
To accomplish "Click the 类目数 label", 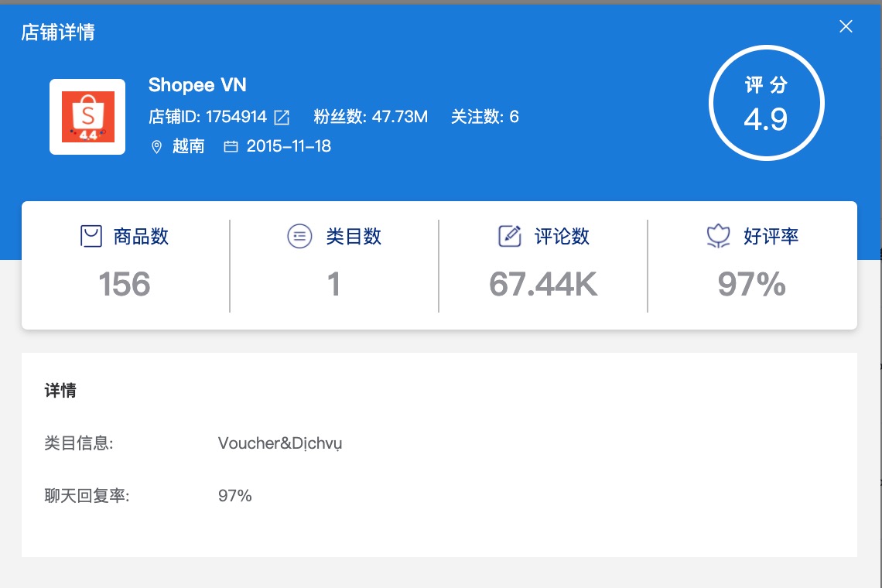I will 354,236.
